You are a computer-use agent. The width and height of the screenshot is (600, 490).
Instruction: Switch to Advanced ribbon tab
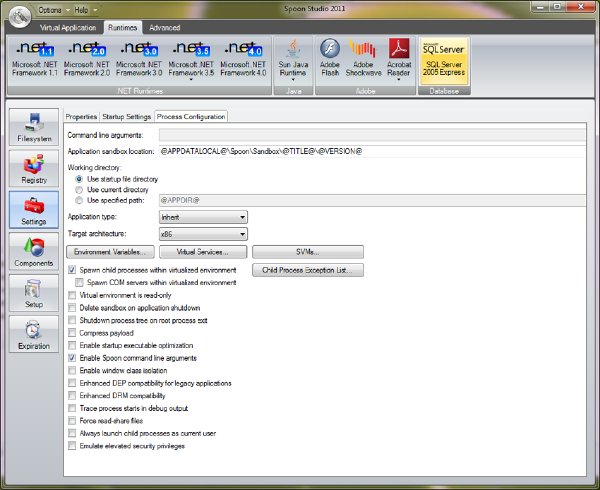(165, 28)
